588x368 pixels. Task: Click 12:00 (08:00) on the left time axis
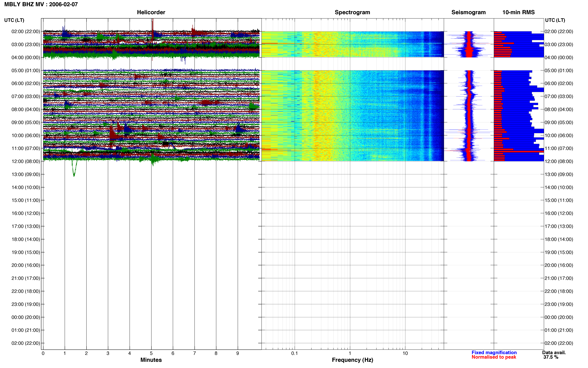click(x=26, y=161)
